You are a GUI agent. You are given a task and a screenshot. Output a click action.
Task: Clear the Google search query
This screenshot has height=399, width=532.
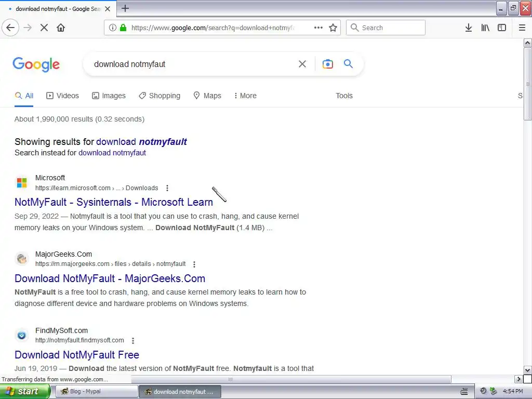(302, 64)
